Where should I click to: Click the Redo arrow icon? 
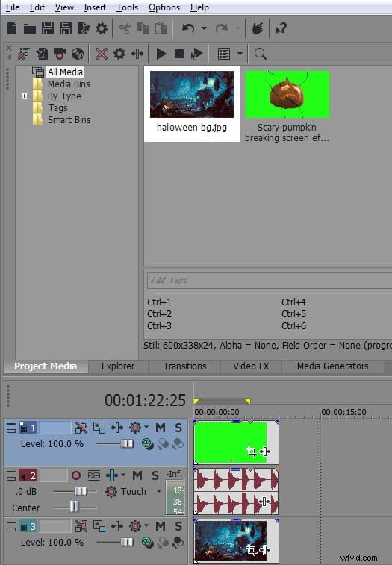coord(222,28)
